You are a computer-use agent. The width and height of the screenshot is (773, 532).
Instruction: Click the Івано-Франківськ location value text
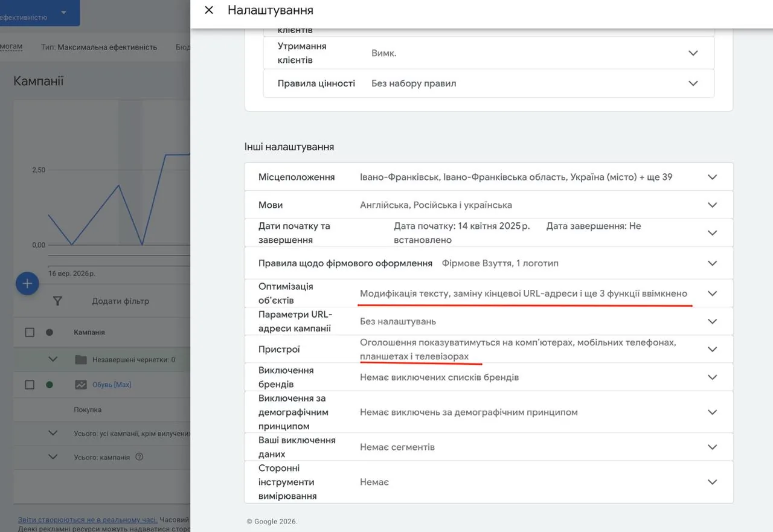click(516, 177)
